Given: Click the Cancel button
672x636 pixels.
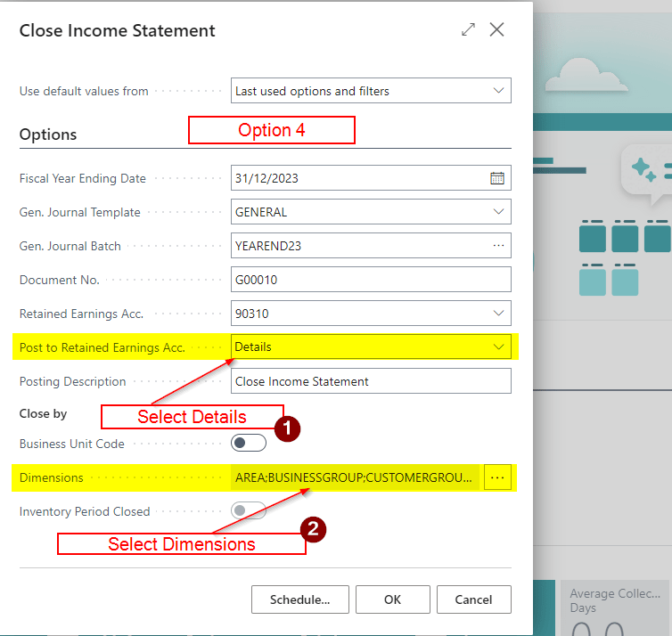Looking at the screenshot, I should [x=473, y=599].
